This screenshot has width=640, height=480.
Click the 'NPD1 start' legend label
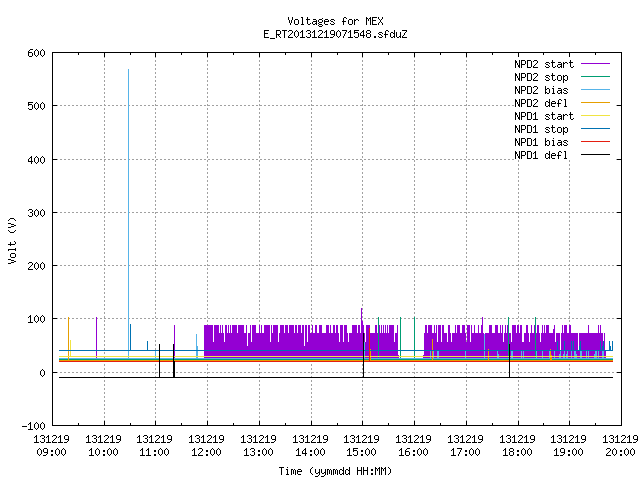click(544, 116)
